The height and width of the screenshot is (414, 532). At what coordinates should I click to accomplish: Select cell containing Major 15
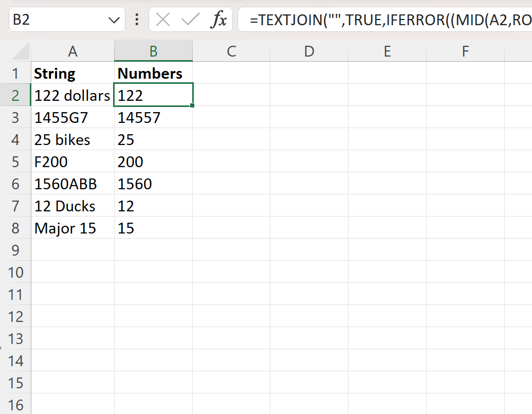point(72,228)
